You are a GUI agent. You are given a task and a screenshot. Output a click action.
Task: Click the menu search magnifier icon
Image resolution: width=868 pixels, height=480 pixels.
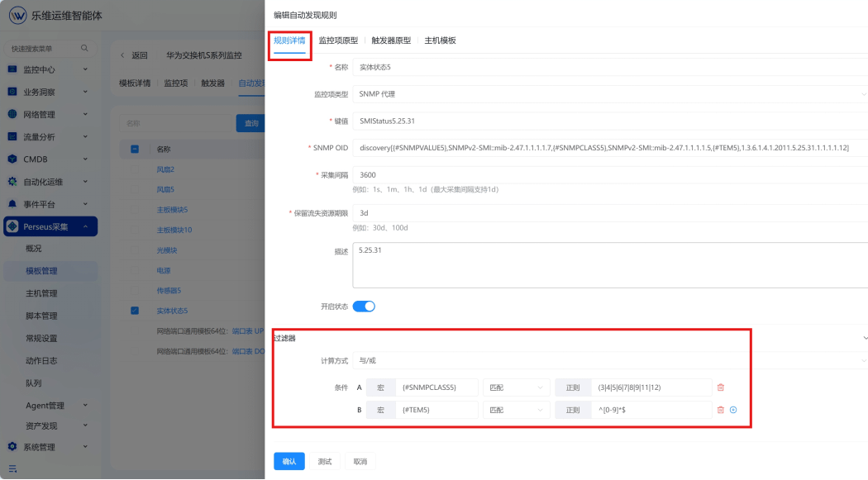[84, 48]
